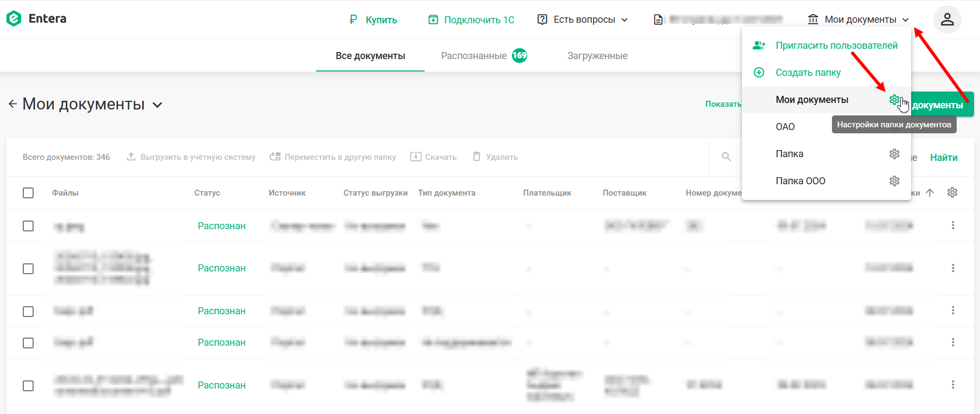Image resolution: width=980 pixels, height=414 pixels.
Task: Click the bank building icon beside Мои документы
Action: (x=813, y=20)
